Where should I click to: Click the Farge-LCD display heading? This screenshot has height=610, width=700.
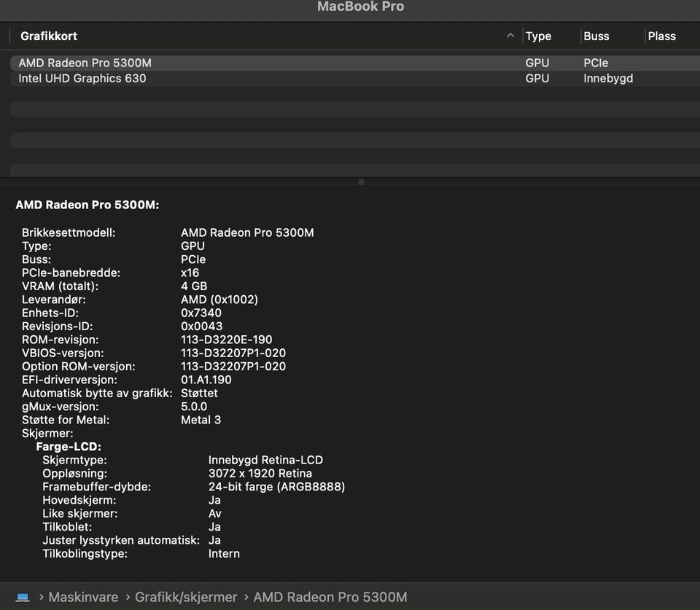pos(69,447)
